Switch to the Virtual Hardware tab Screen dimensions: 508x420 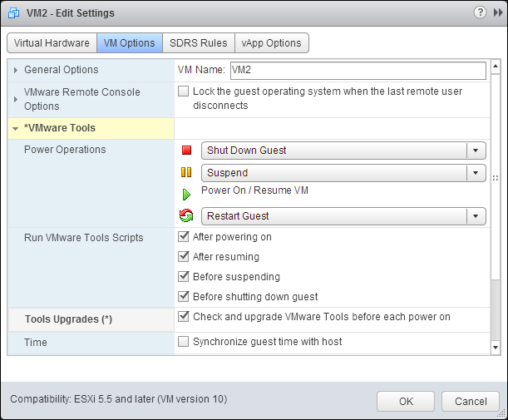(52, 42)
